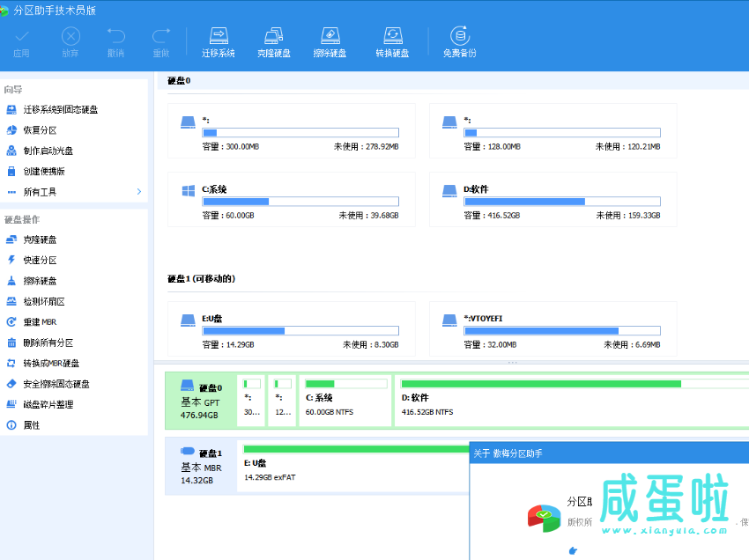
Task: Choose 快速分区 in the sidebar
Action: [x=41, y=260]
